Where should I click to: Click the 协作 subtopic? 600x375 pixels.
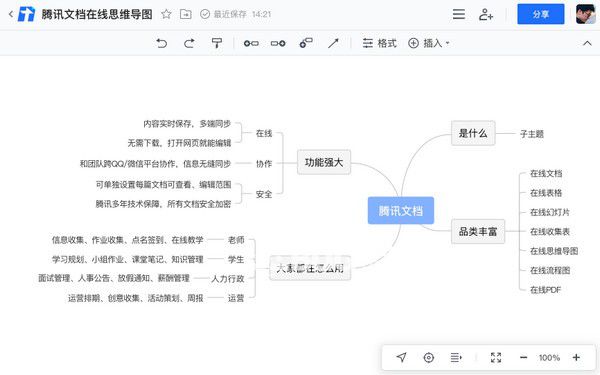[x=264, y=163]
